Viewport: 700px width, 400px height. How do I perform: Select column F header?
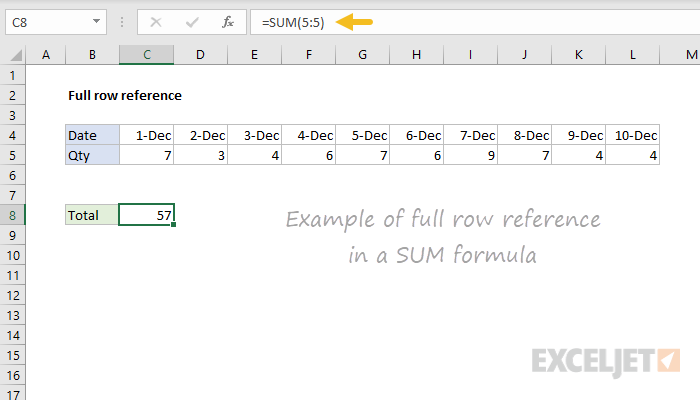308,55
